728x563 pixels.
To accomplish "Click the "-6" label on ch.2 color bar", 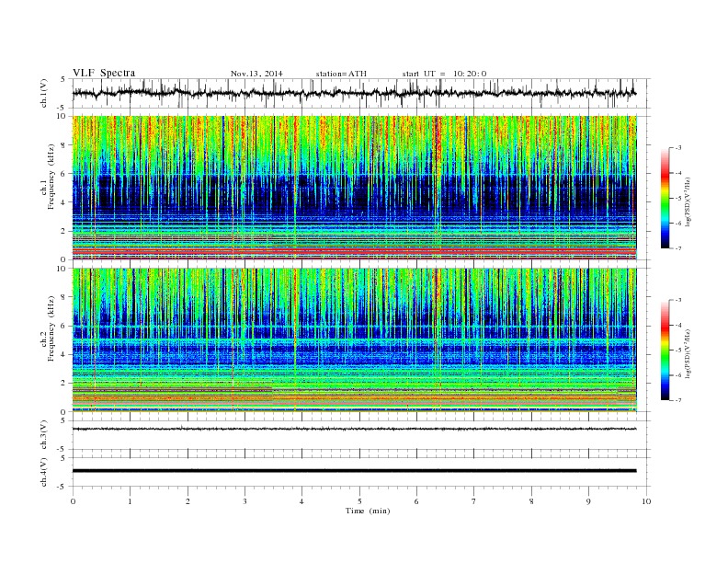I will (678, 375).
